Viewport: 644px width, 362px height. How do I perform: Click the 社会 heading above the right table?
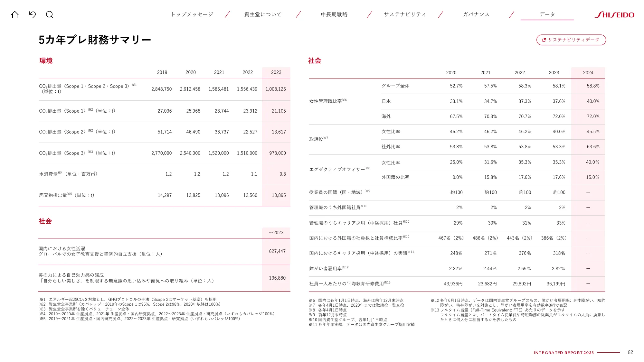coord(314,60)
